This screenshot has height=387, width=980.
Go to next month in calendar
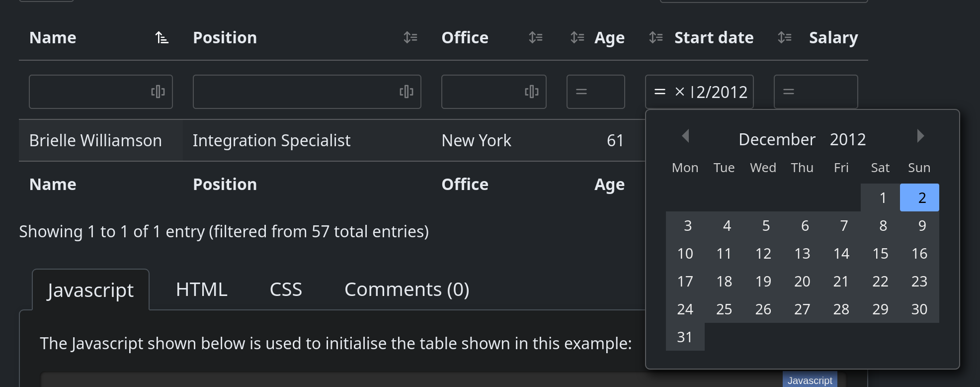920,136
